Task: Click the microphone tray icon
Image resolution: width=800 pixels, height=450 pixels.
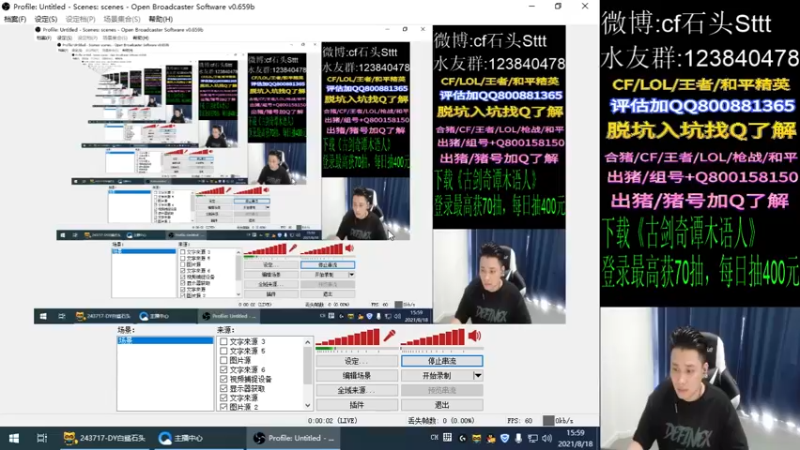Action: pyautogui.click(x=518, y=438)
